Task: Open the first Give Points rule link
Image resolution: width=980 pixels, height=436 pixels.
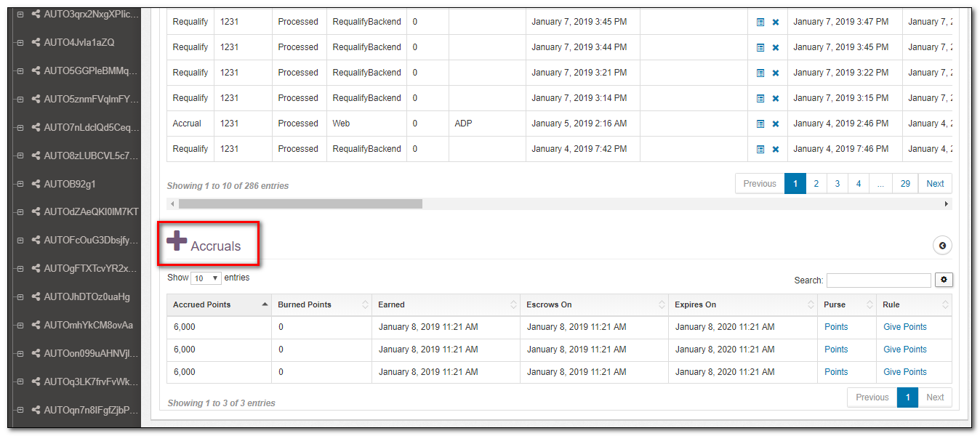Action: click(x=904, y=327)
